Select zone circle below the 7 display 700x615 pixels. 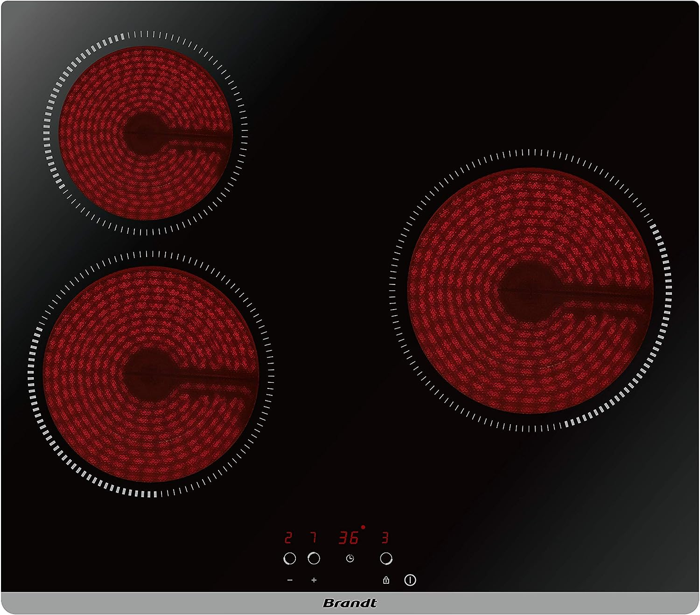(314, 558)
